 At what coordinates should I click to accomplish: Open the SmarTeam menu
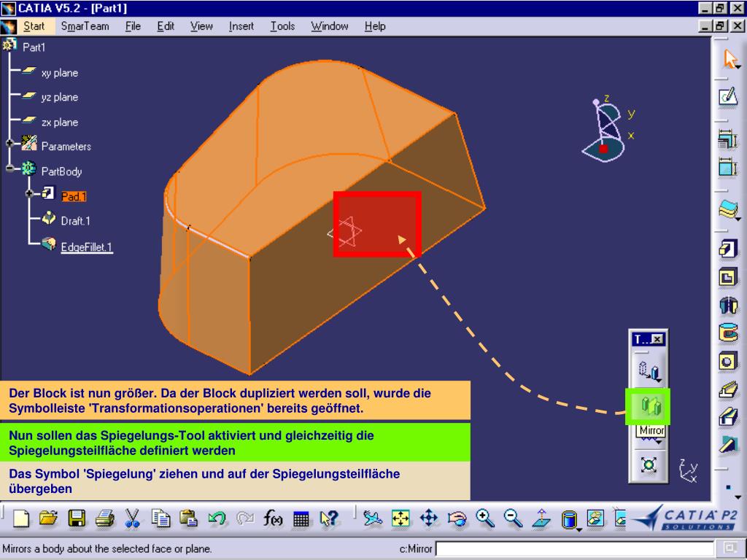[85, 26]
